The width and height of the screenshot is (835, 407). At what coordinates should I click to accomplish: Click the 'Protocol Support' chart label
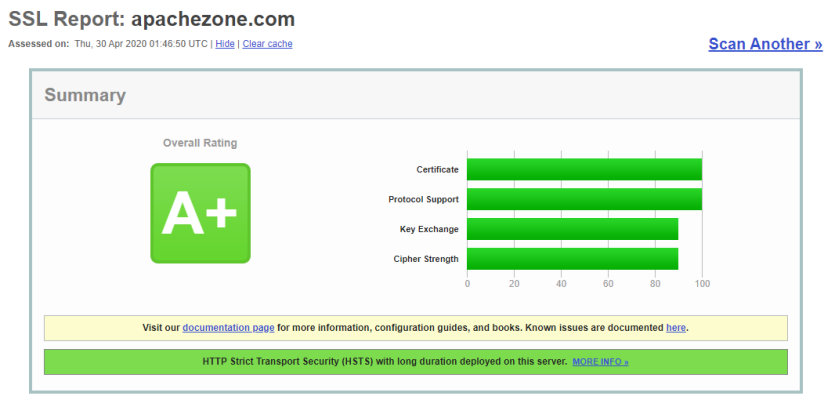coord(423,199)
